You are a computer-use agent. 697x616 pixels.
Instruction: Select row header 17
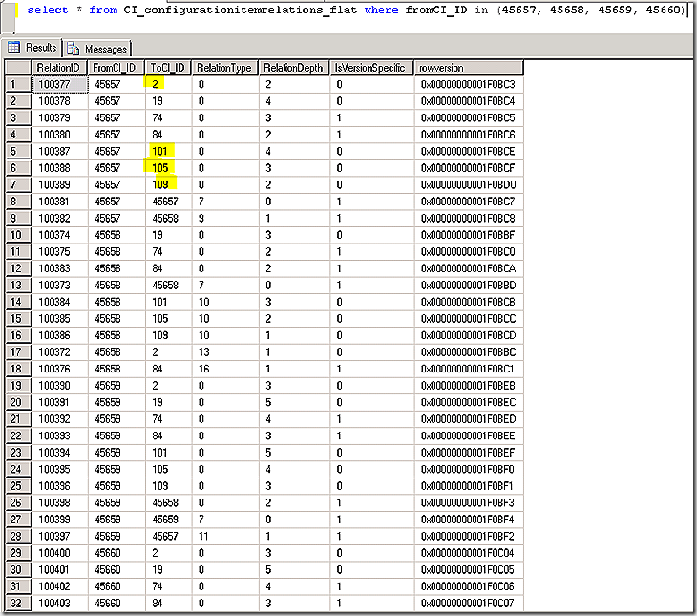[18, 352]
